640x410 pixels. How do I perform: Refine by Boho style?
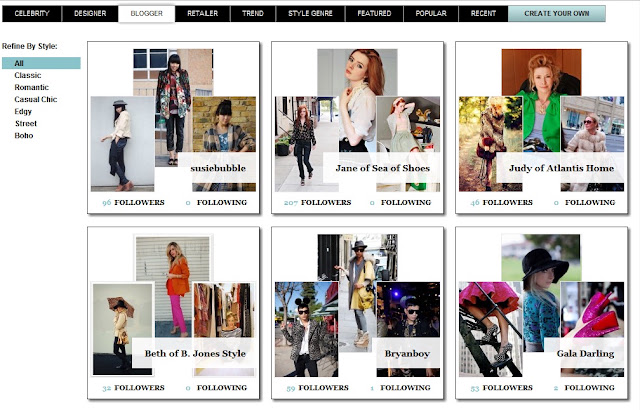click(x=24, y=135)
